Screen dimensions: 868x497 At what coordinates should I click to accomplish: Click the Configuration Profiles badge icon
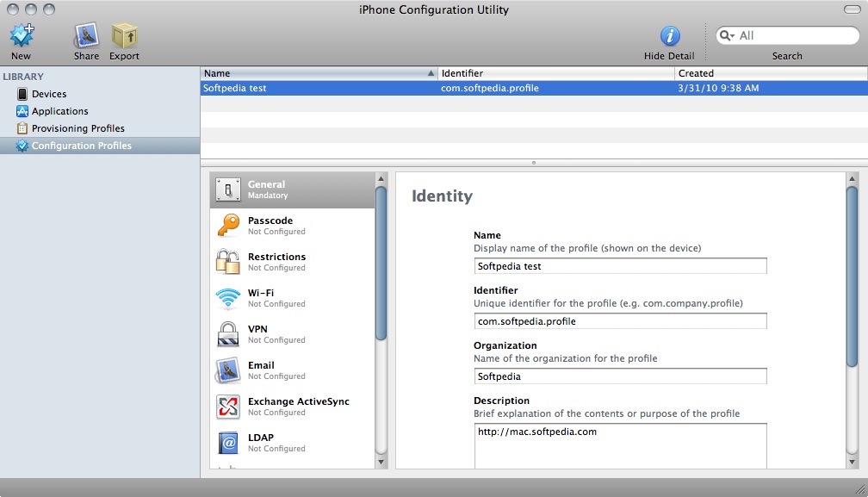coord(22,146)
